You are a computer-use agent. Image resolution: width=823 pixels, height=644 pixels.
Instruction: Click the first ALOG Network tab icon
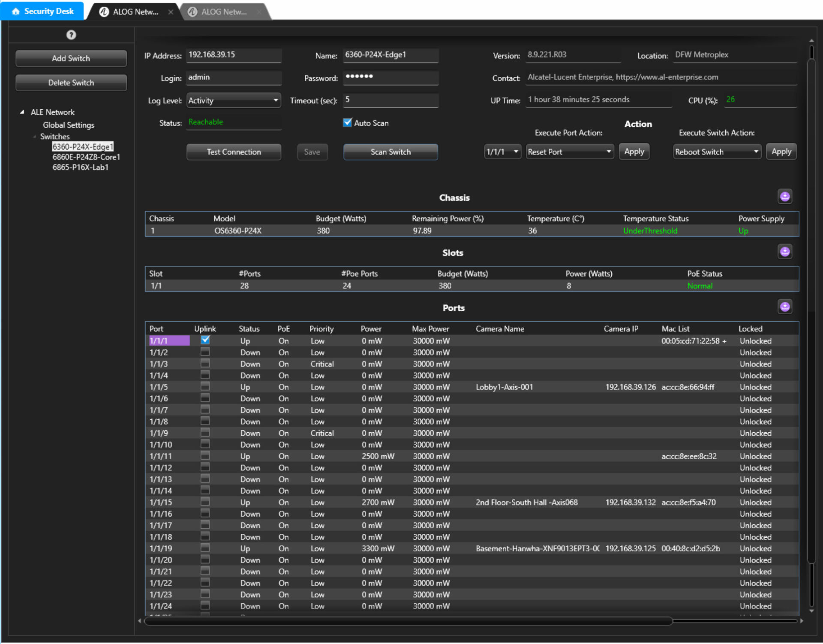pos(104,12)
